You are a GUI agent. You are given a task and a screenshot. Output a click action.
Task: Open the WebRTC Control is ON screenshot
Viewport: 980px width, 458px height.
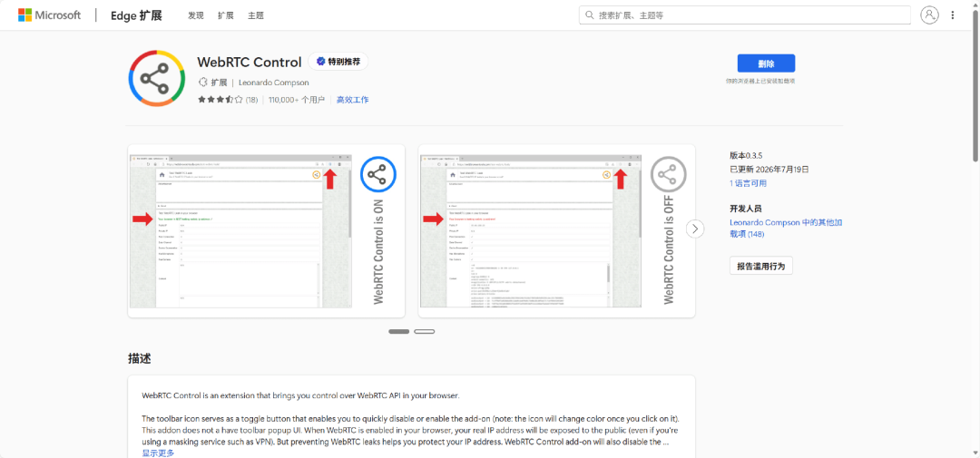click(x=266, y=231)
